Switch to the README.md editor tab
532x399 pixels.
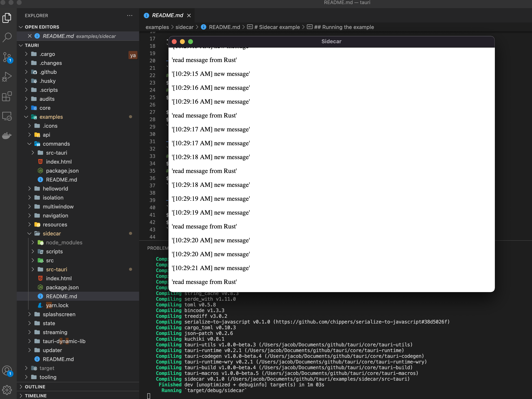167,15
